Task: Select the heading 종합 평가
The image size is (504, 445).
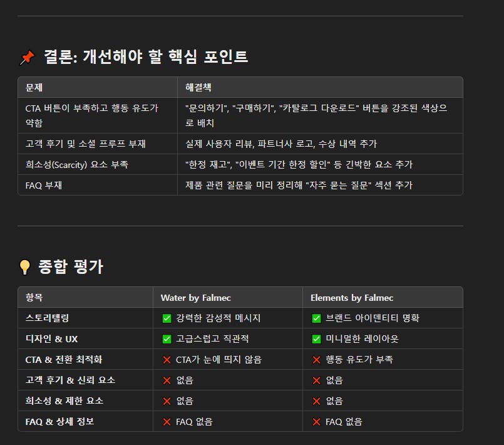Action: (x=71, y=267)
